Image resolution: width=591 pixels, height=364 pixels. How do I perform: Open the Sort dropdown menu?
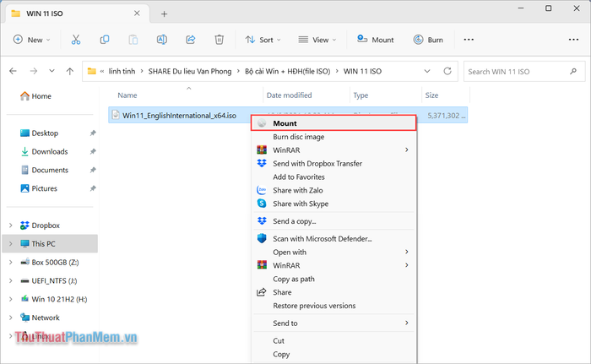click(263, 40)
